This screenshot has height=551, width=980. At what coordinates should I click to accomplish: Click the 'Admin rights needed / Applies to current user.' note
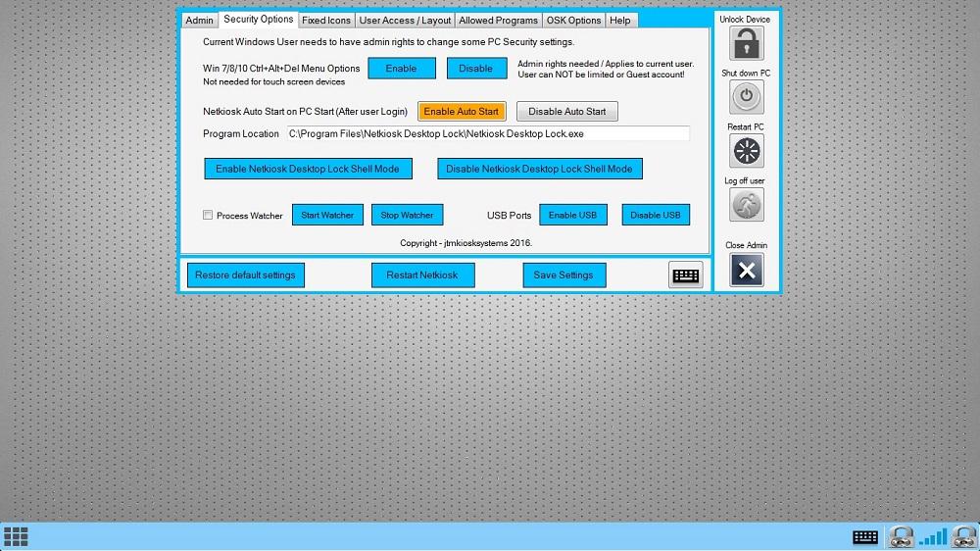(606, 64)
